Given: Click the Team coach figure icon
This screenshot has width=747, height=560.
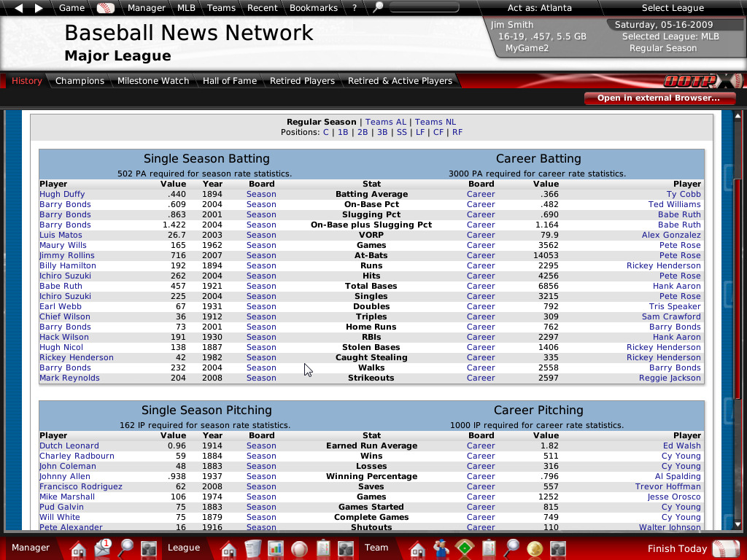Looking at the screenshot, I should (x=440, y=548).
